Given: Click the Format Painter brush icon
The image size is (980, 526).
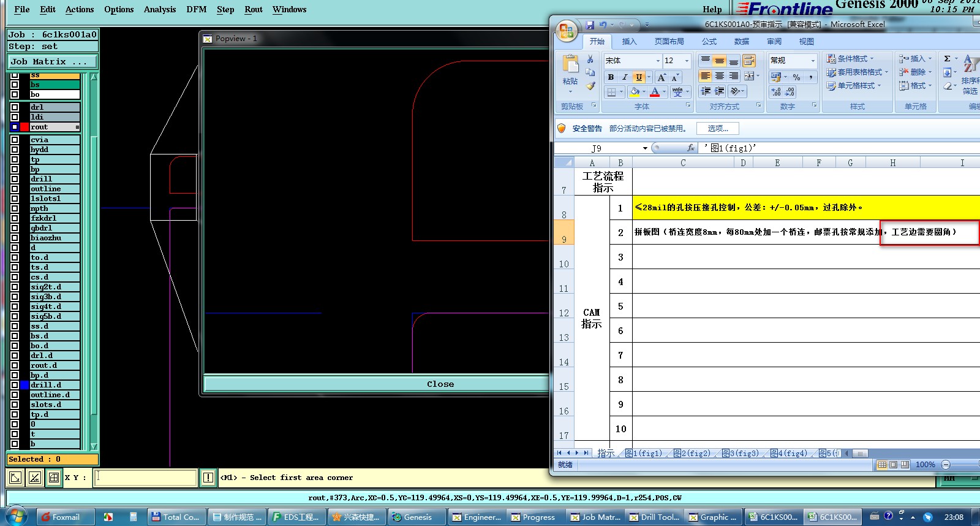Looking at the screenshot, I should point(590,86).
